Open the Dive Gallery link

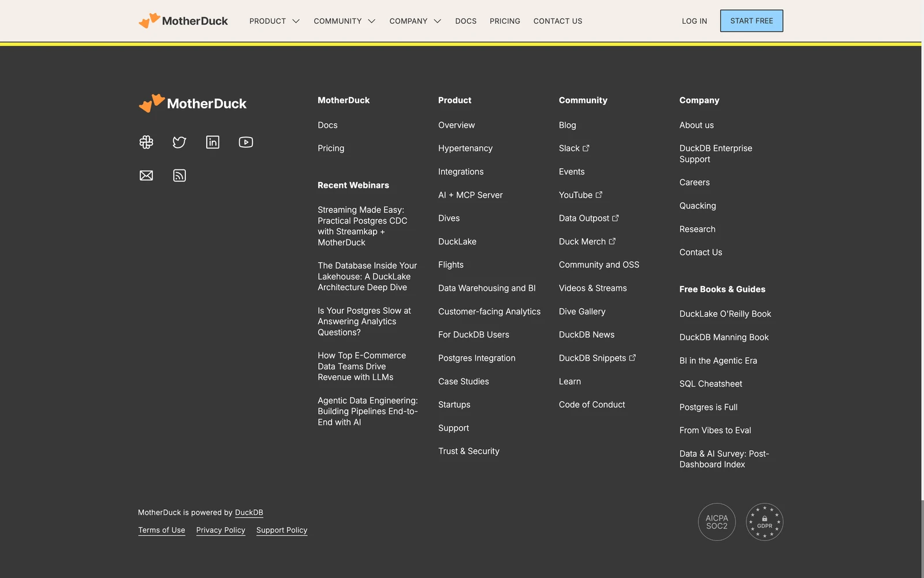(x=582, y=312)
